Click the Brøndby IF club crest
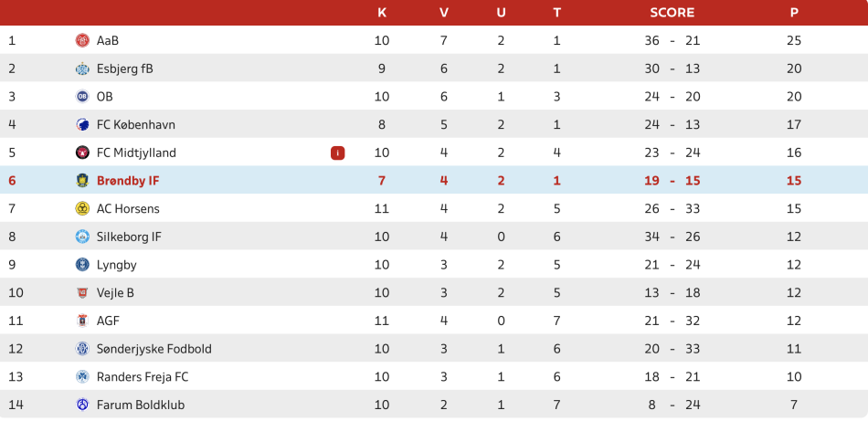This screenshot has width=868, height=421. (82, 181)
